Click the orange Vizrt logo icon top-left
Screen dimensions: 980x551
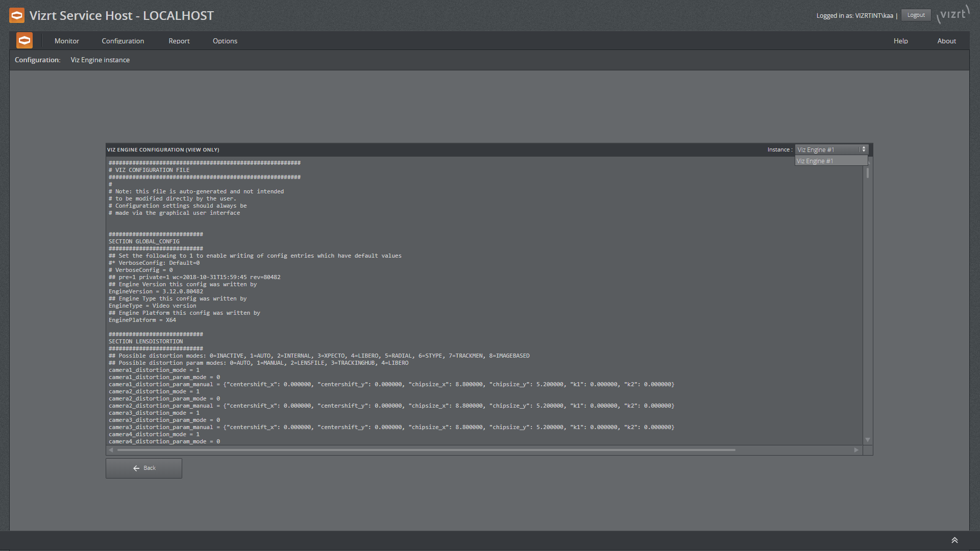(17, 15)
